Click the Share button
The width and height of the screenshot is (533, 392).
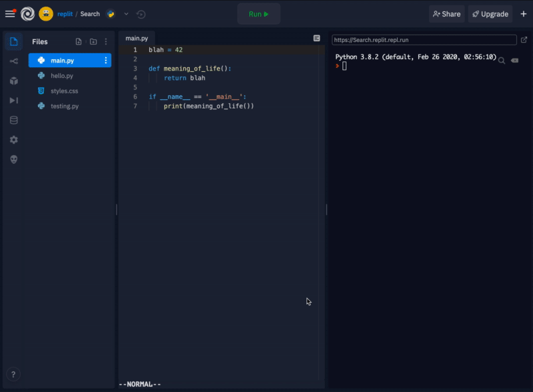(x=446, y=14)
